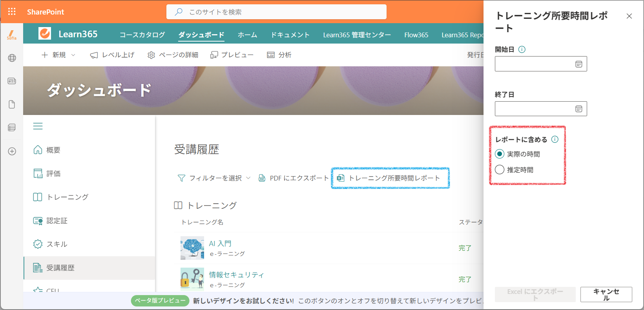The height and width of the screenshot is (310, 644).
Task: Click Excel にエクスポート button
Action: pyautogui.click(x=535, y=294)
